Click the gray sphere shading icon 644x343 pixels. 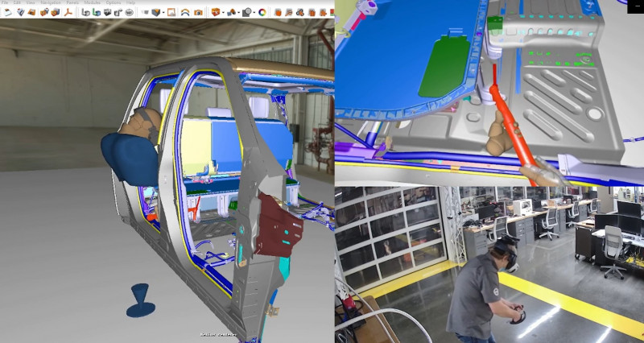[x=248, y=12]
